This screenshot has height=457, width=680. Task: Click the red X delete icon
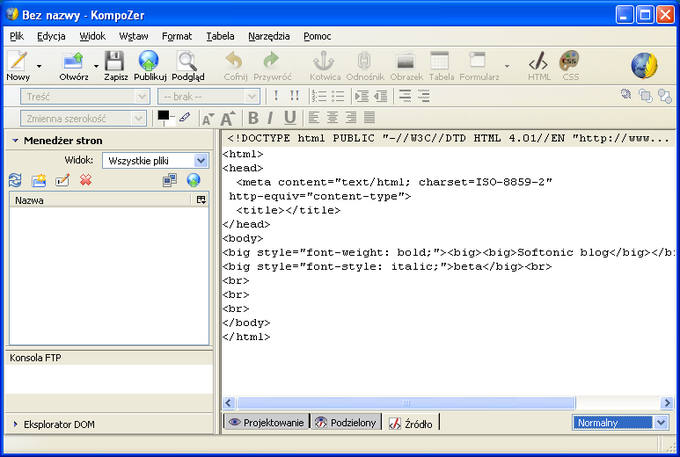[x=85, y=180]
